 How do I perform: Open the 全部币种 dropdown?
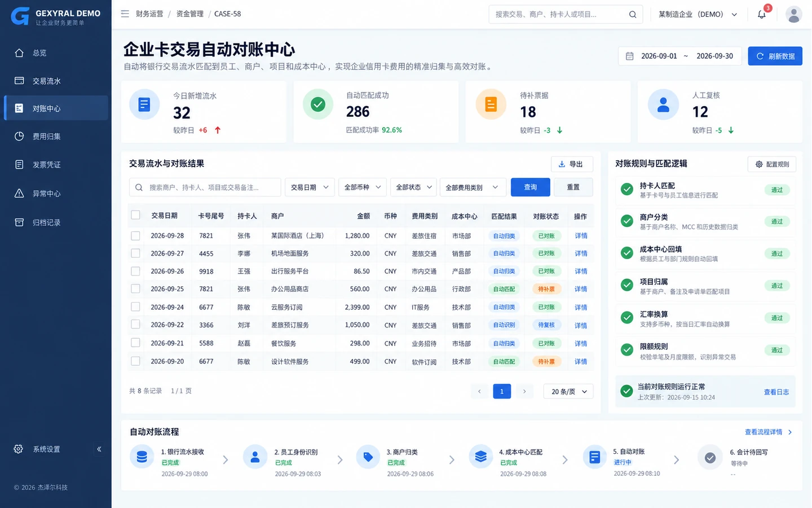[x=363, y=187]
